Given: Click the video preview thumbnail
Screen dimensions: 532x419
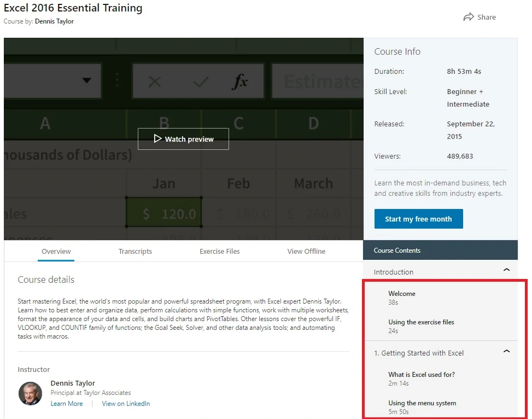Looking at the screenshot, I should (x=184, y=139).
